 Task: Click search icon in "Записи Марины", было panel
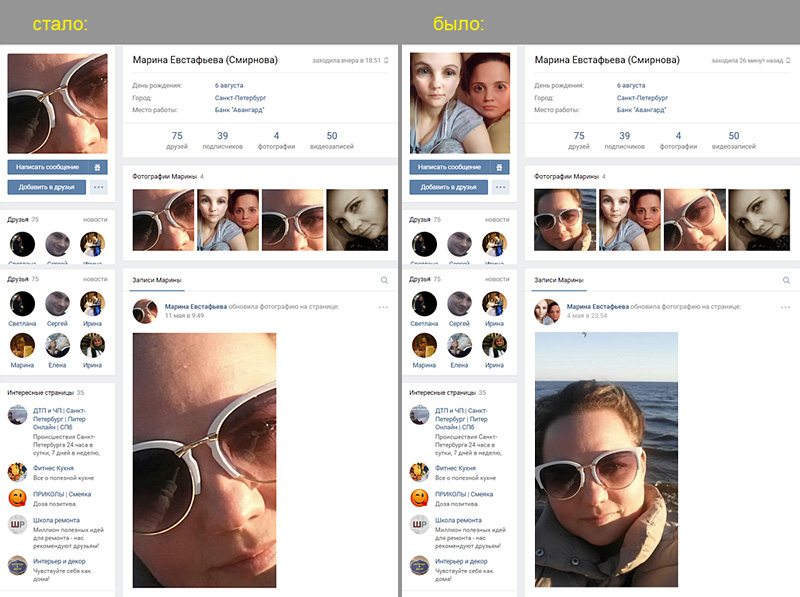coord(786,280)
